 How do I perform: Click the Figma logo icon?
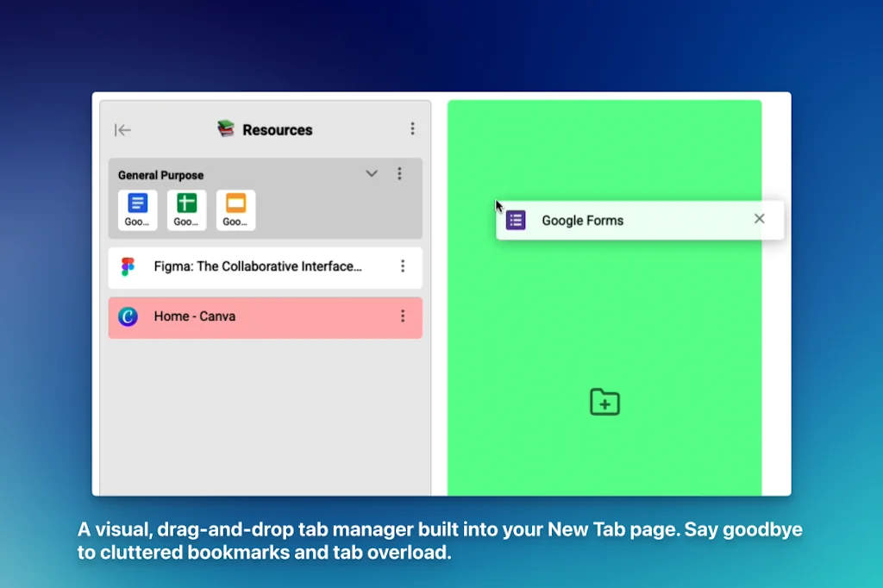click(x=128, y=266)
